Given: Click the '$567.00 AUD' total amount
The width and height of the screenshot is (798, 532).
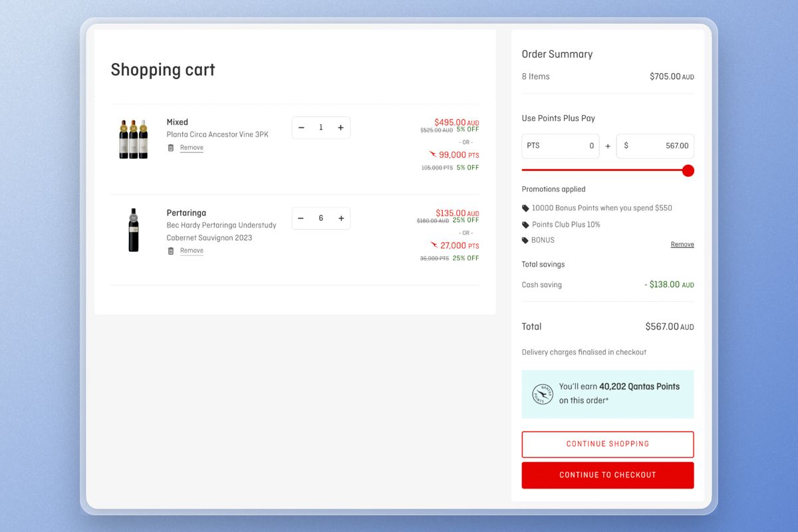Looking at the screenshot, I should click(670, 327).
